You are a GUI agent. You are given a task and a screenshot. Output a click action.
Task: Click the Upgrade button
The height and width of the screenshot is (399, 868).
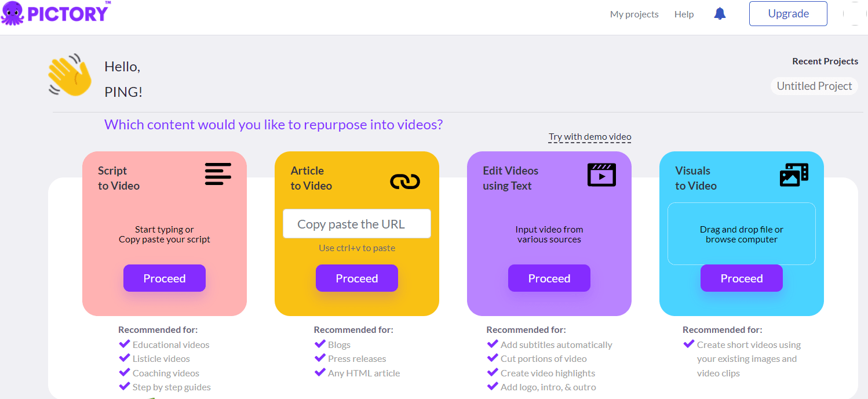click(787, 13)
